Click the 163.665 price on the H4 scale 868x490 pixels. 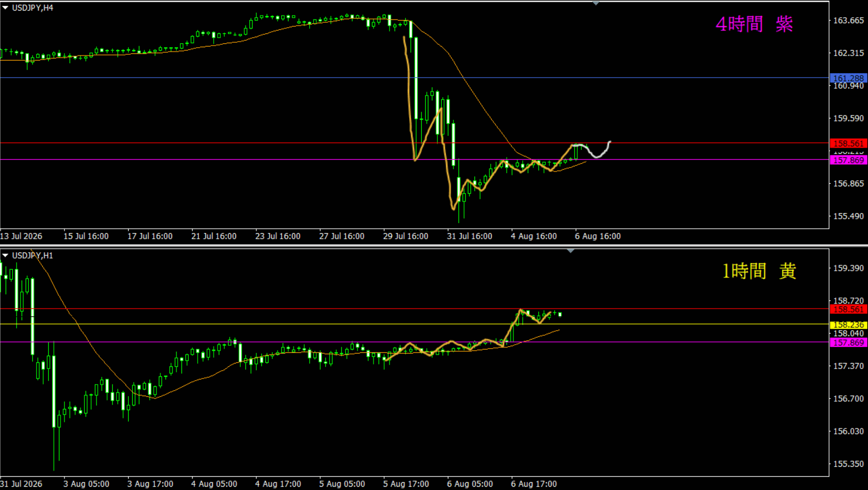[x=849, y=21]
